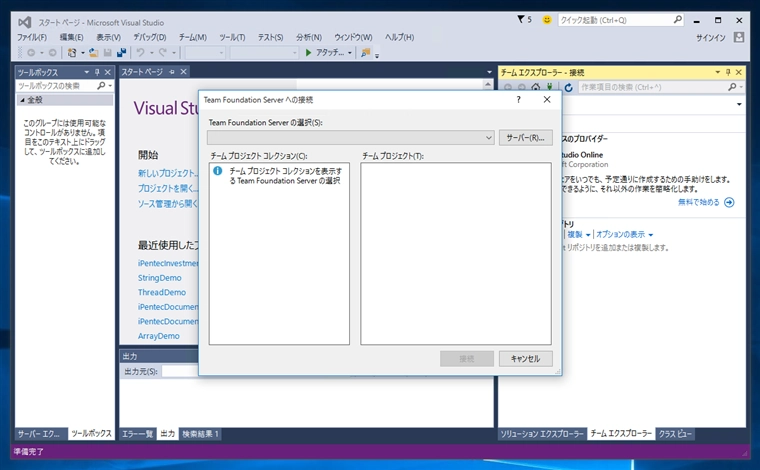Click the circled arrow beside 無料で始める
This screenshot has height=470, width=760.
tap(729, 203)
